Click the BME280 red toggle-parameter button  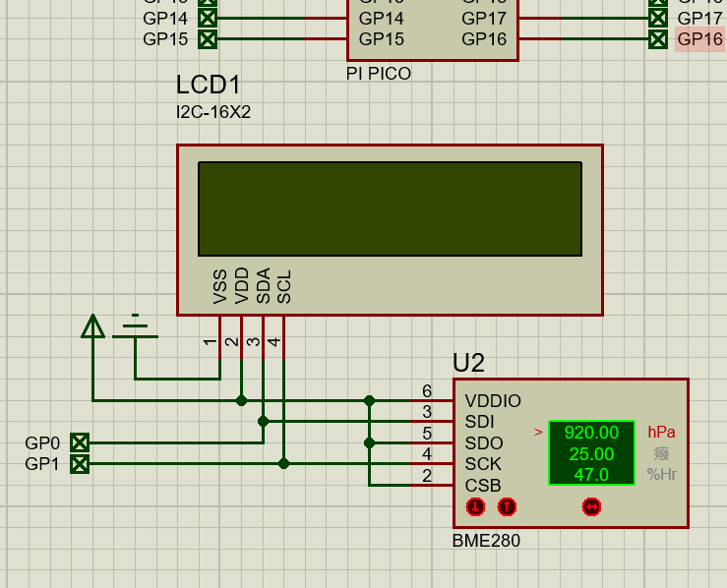pos(591,506)
